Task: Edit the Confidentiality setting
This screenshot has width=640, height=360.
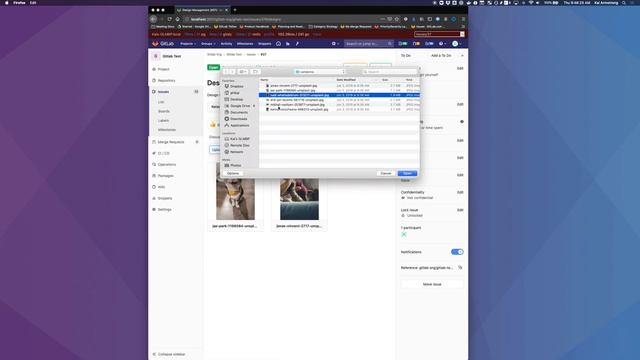Action: [460, 192]
